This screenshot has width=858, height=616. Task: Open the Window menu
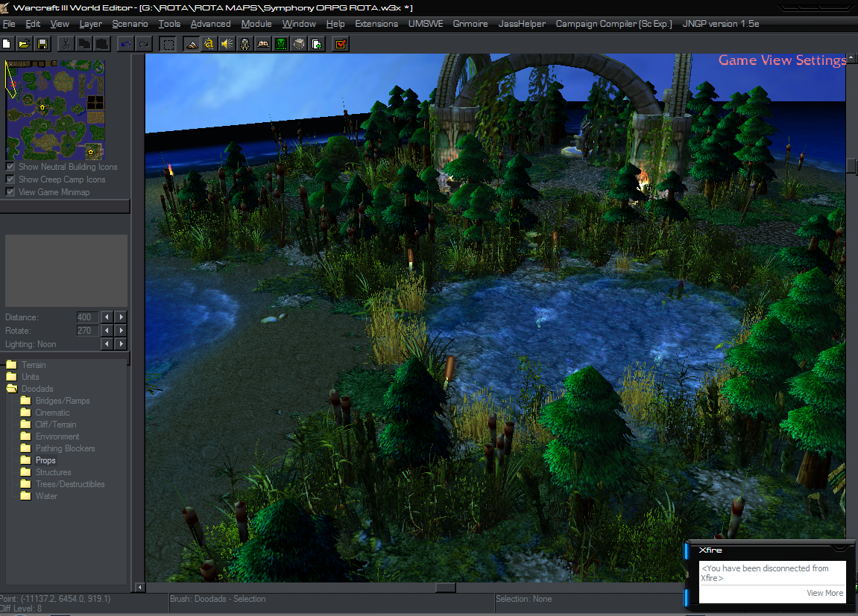point(299,24)
